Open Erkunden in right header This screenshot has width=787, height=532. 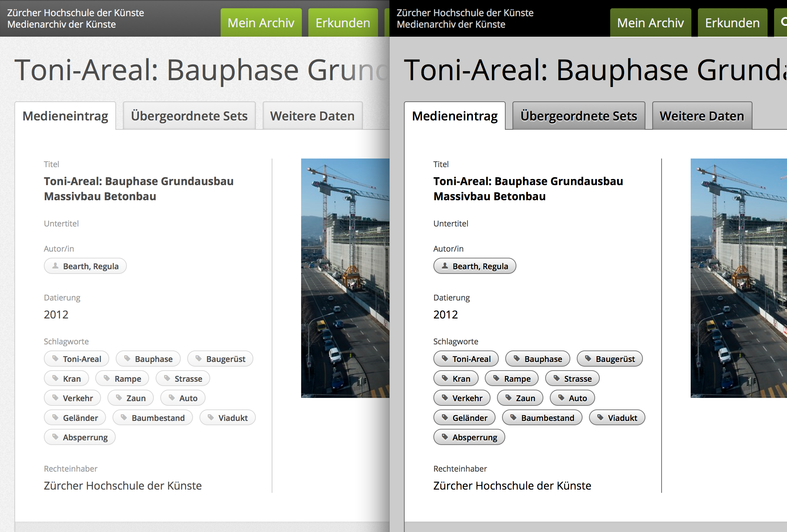(x=732, y=23)
